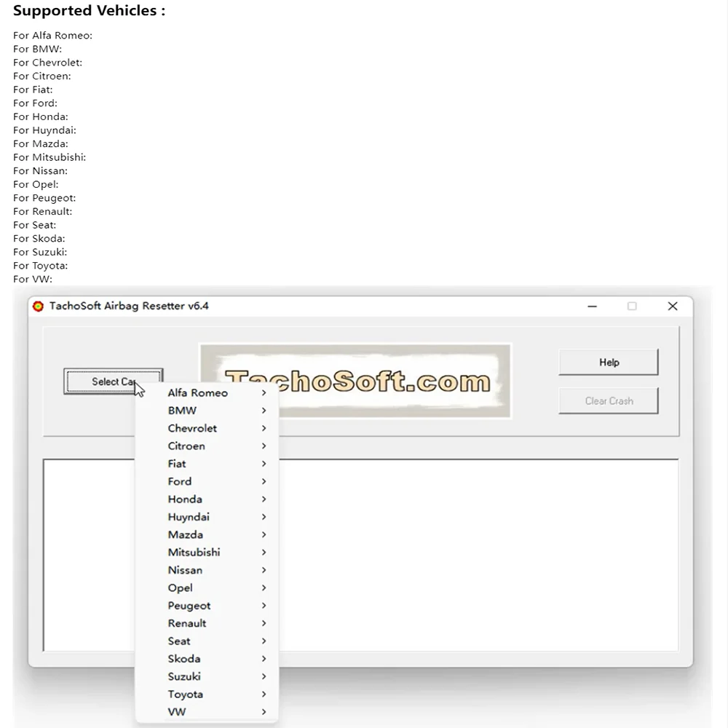Click the "For Mitsubishi:" text line
This screenshot has width=728, height=728.
click(x=50, y=157)
